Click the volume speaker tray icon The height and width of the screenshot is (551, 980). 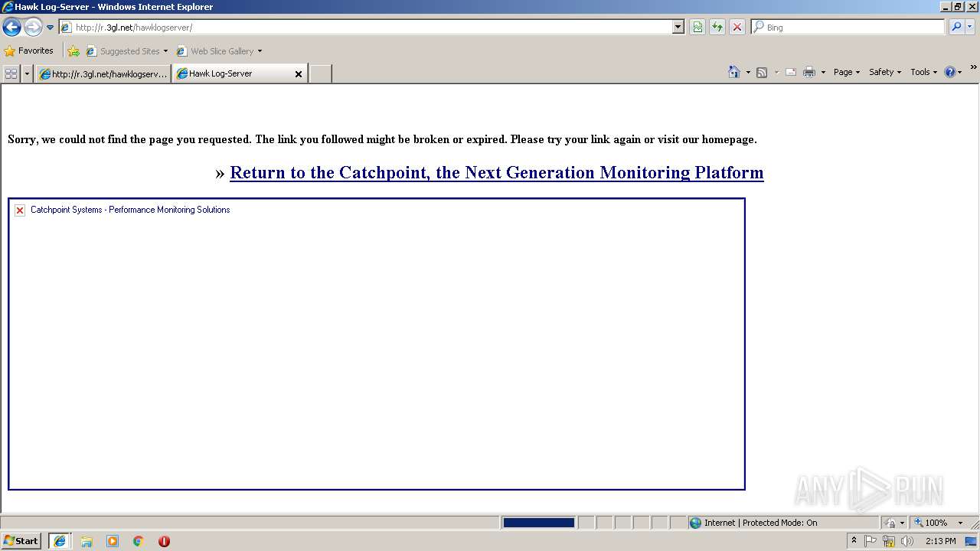click(907, 541)
